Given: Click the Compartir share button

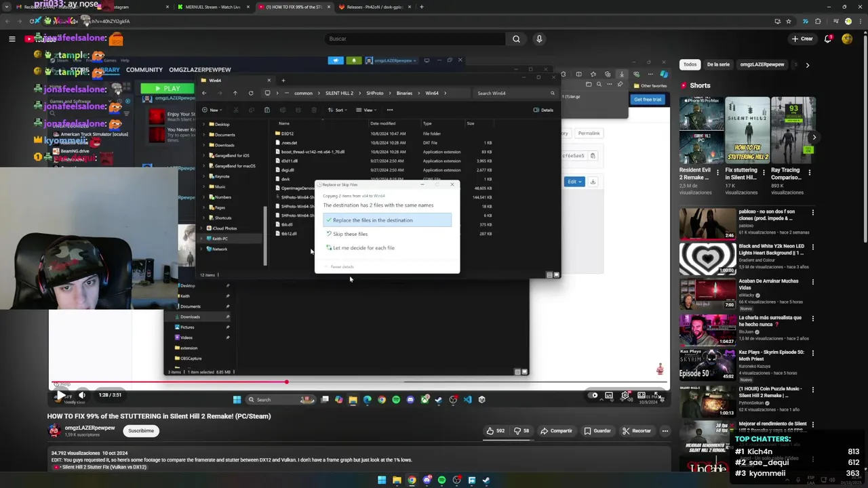Looking at the screenshot, I should point(557,430).
